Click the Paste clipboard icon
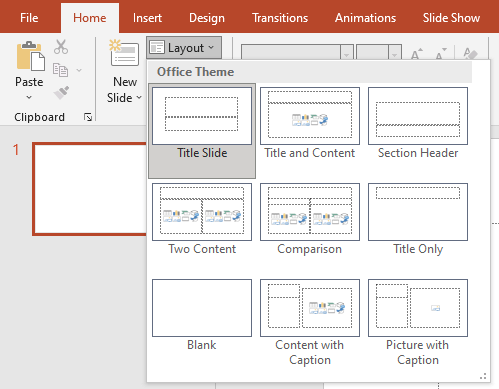The width and height of the screenshot is (499, 389). 30,56
